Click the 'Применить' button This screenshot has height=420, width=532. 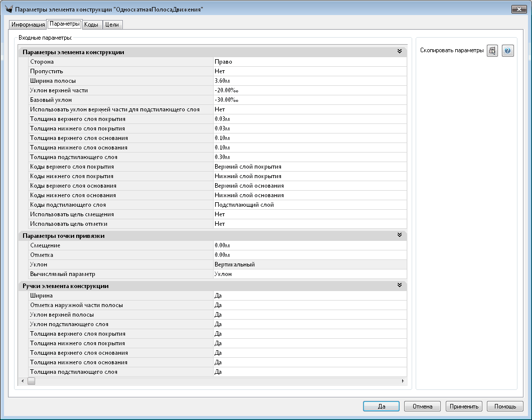[464, 406]
